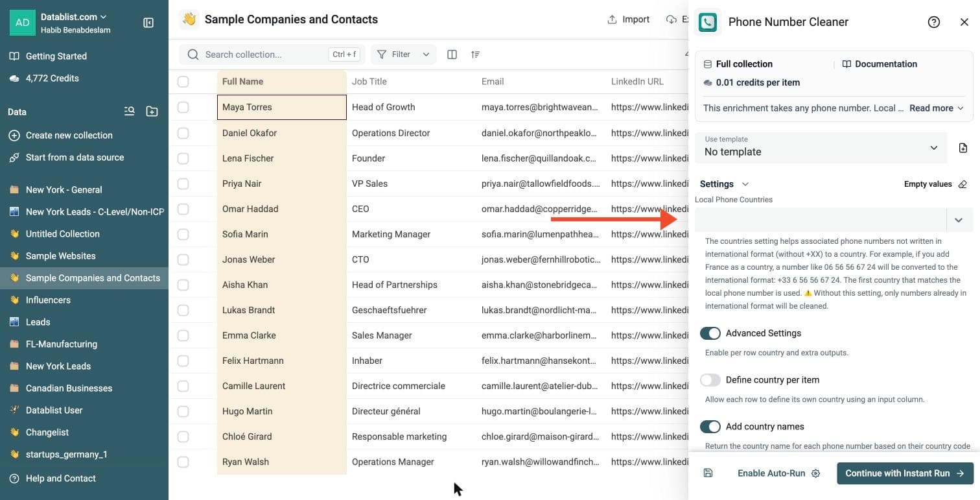Open the Filter dropdown
Viewport: 980px width, 500px height.
click(403, 54)
